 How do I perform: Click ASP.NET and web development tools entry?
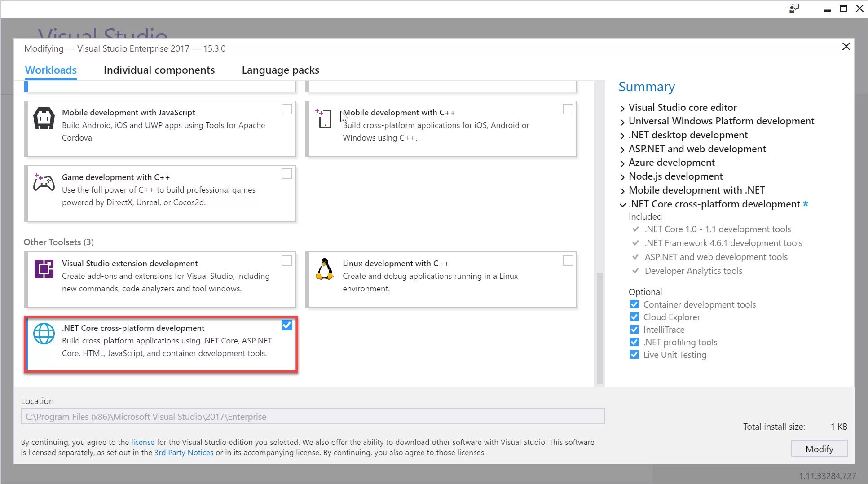[x=716, y=257]
